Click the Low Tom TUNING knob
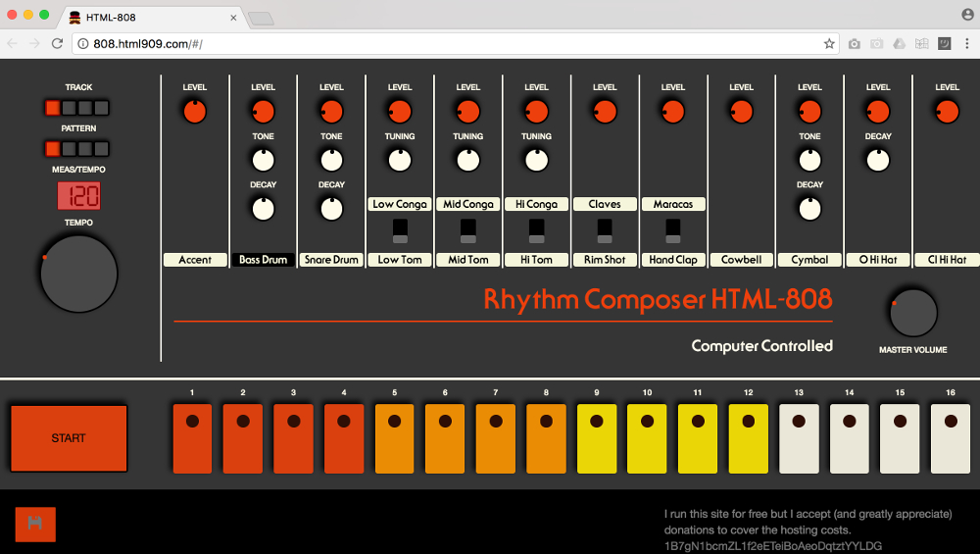The height and width of the screenshot is (554, 980). pos(400,160)
